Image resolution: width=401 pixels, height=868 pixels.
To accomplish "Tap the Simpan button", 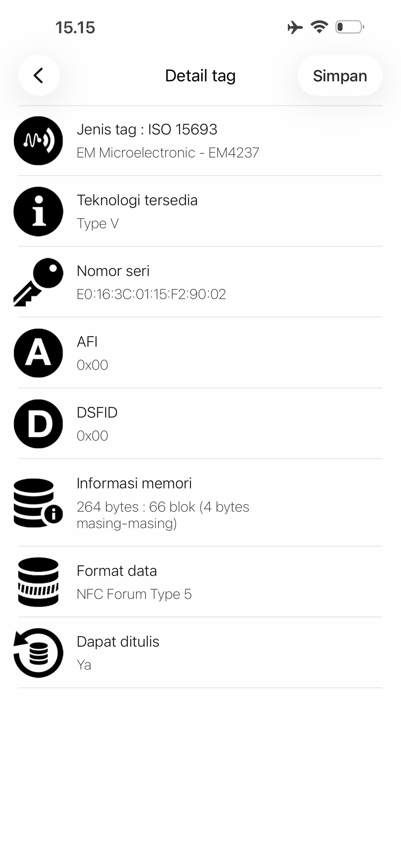I will click(340, 75).
